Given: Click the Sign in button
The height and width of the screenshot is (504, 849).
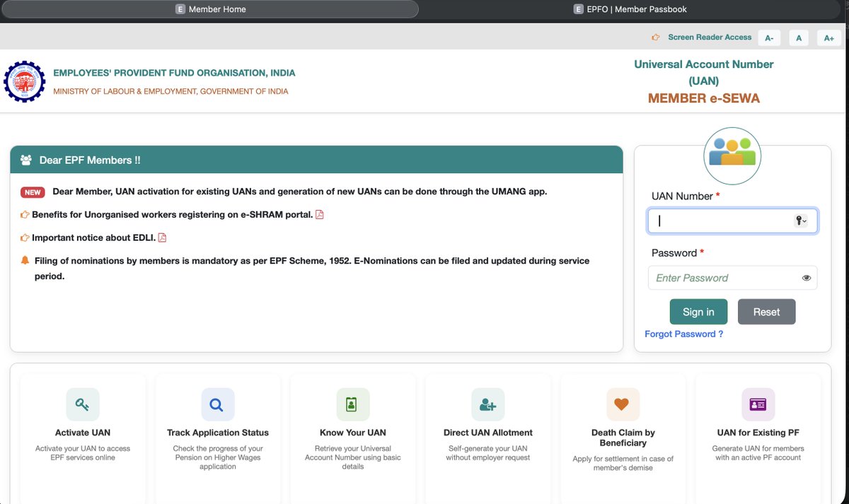Looking at the screenshot, I should pos(698,312).
